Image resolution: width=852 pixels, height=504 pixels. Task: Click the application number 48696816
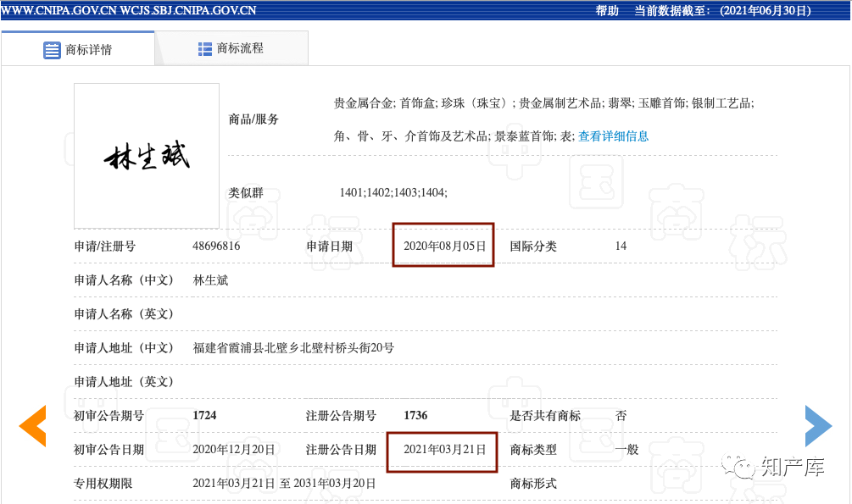[x=216, y=246]
